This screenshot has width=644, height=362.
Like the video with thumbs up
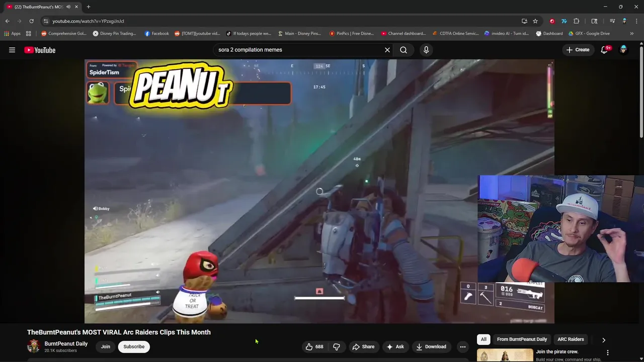tap(315, 346)
